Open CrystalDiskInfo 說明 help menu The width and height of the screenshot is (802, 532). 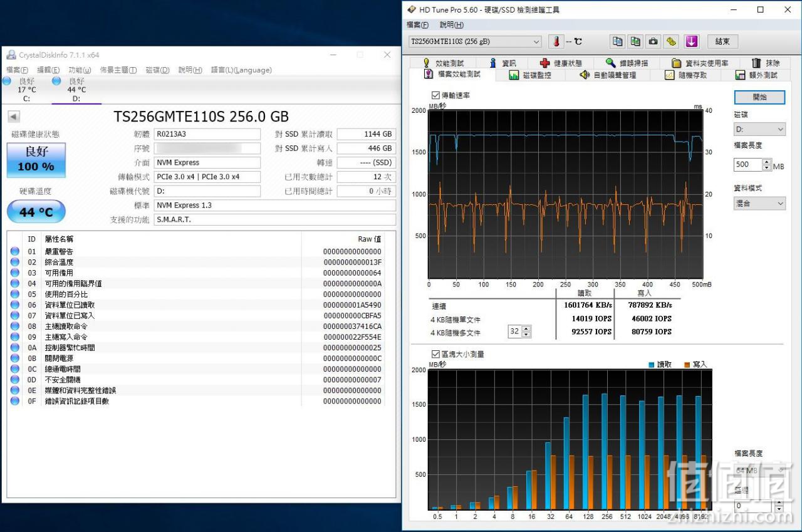coord(190,70)
